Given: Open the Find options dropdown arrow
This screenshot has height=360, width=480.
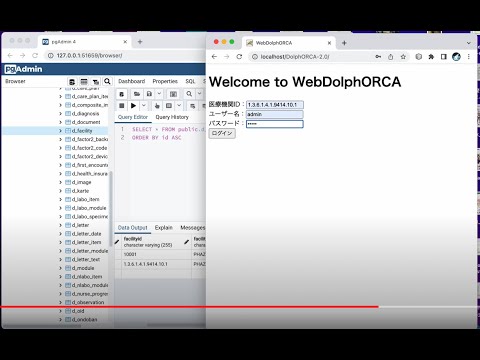Looking at the screenshot, I should click(199, 94).
